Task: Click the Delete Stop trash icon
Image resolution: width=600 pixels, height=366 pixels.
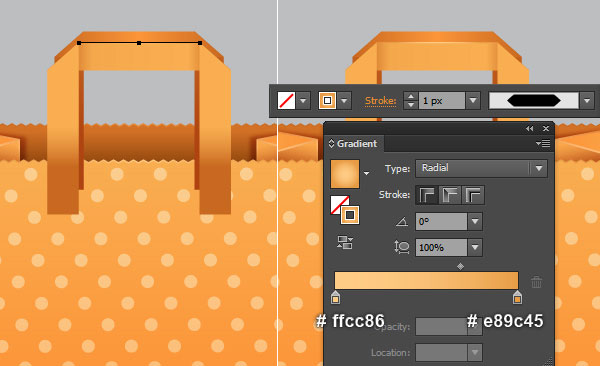Action: click(536, 282)
